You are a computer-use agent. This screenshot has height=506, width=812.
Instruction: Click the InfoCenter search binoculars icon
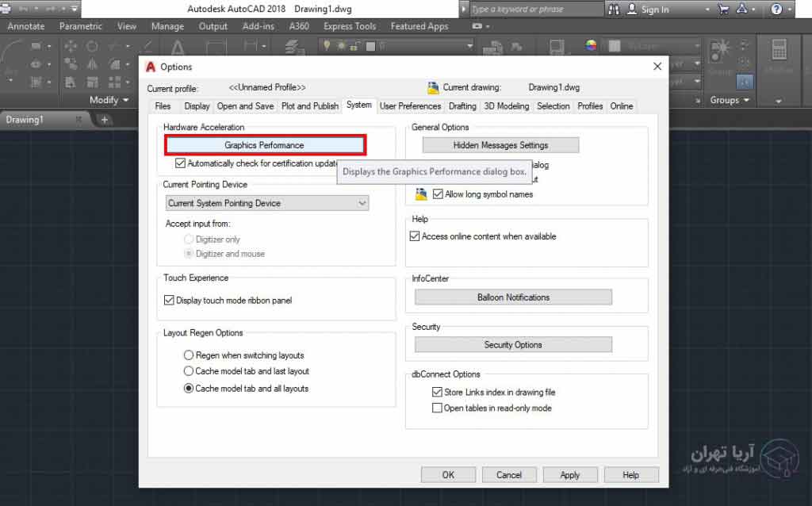pyautogui.click(x=615, y=10)
